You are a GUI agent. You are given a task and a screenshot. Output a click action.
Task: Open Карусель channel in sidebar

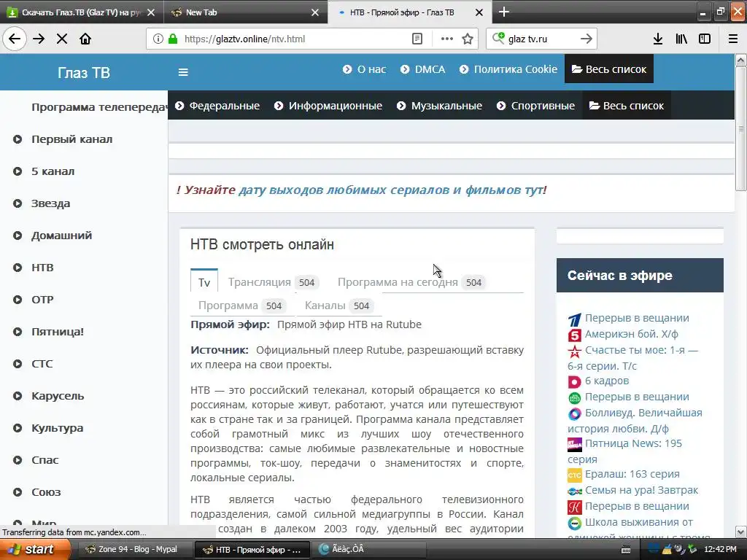[x=58, y=396]
